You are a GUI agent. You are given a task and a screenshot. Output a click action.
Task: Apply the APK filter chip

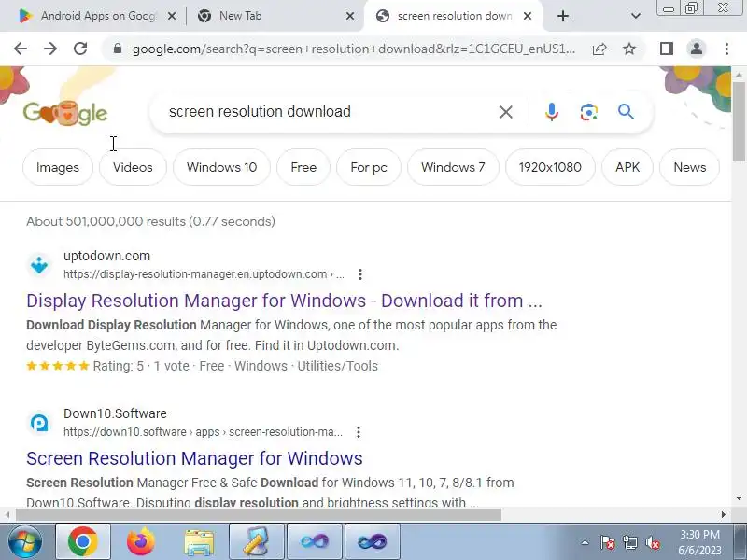click(x=627, y=167)
